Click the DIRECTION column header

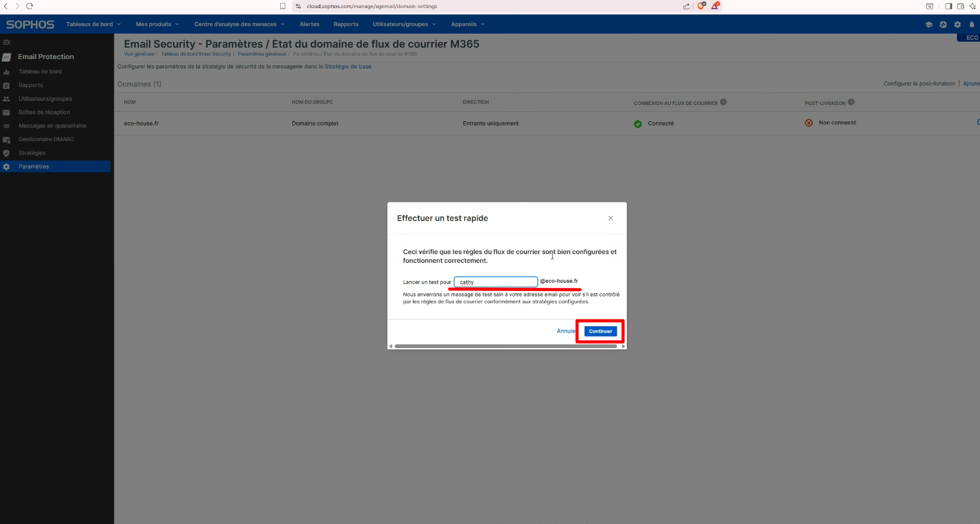pos(476,102)
